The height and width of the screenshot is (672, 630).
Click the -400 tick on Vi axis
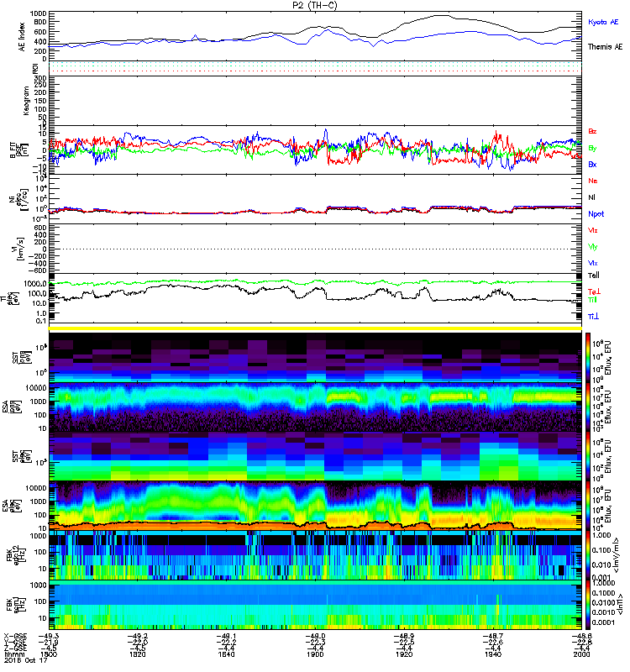point(37,263)
